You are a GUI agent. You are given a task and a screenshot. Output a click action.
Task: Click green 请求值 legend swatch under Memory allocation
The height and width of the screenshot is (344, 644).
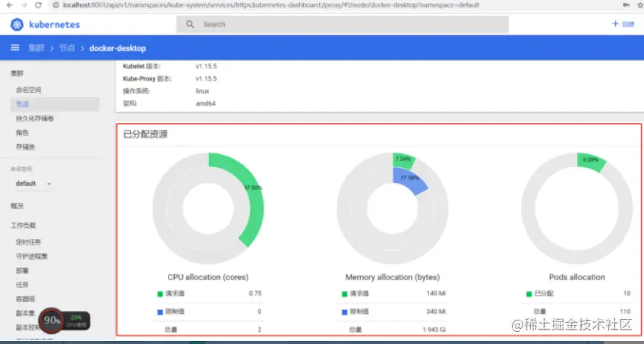pos(345,294)
